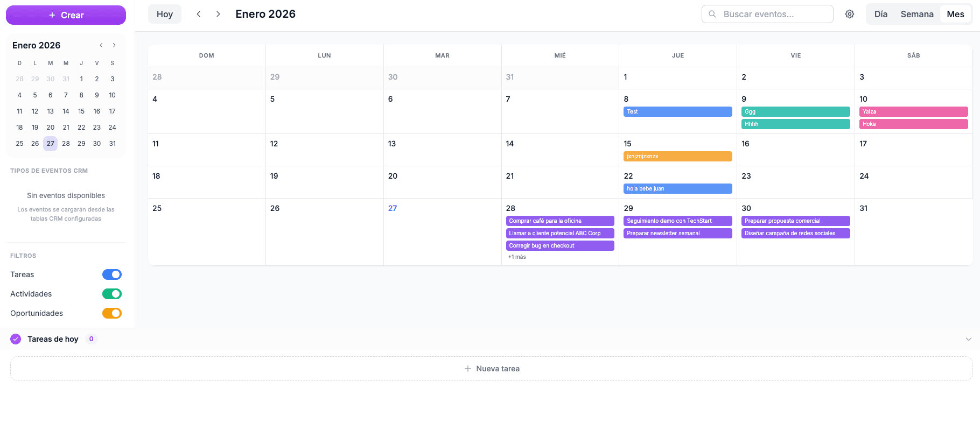The height and width of the screenshot is (423, 980).
Task: Click the day 27 cell in month grid
Action: point(443,232)
